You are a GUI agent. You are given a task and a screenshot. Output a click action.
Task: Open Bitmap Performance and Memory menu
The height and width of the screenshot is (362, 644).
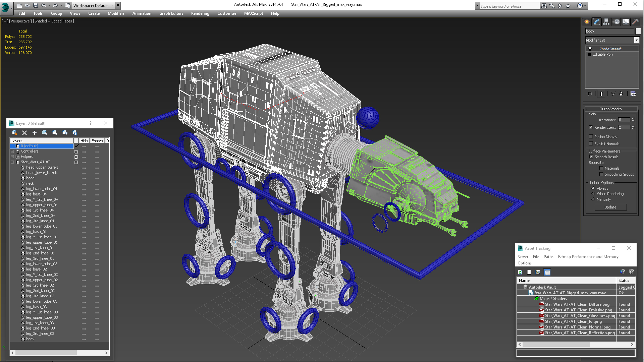[588, 257]
